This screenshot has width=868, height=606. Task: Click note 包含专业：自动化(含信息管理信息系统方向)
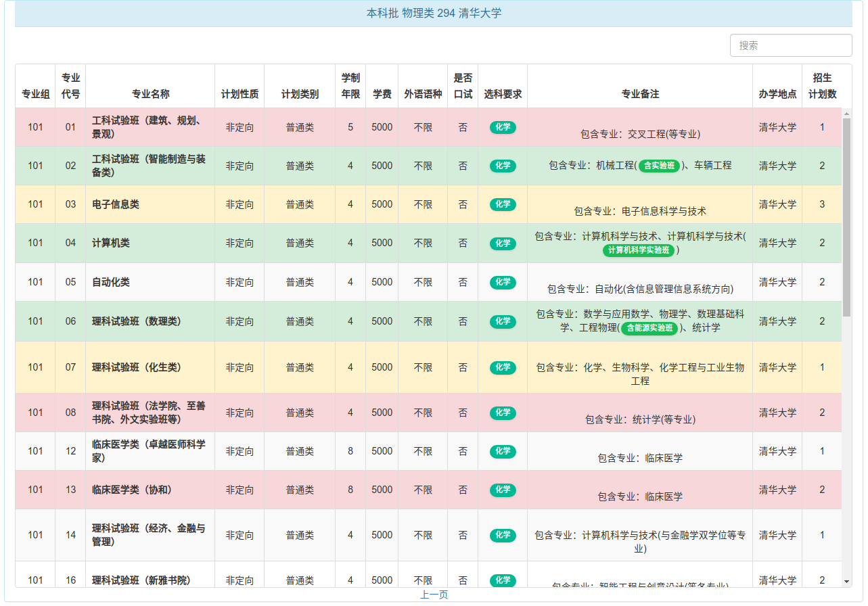(640, 289)
